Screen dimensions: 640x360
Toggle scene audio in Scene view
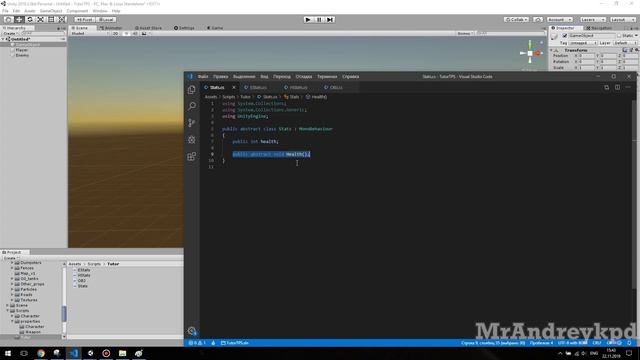coord(135,33)
